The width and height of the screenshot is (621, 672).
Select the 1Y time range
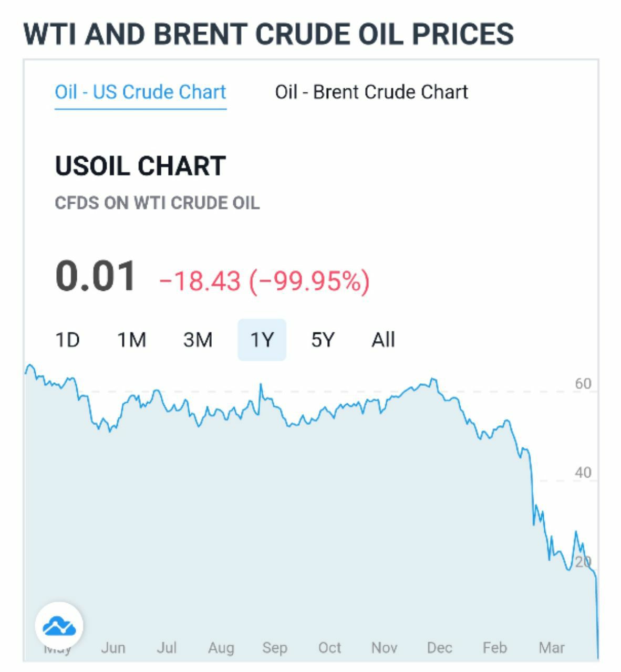262,340
